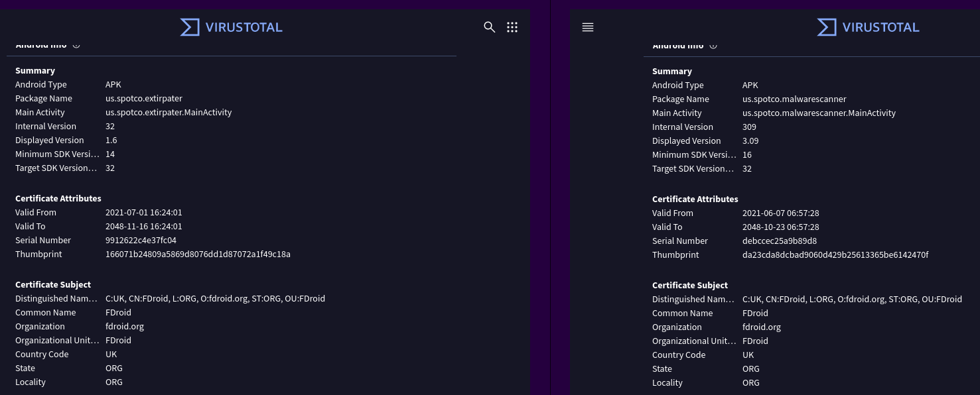Screen dimensions: 980x395
Task: Open search in the left VirusTotal window
Action: coord(490,27)
